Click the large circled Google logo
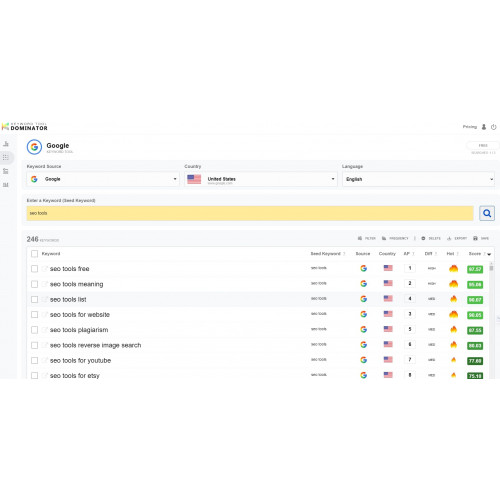 pyautogui.click(x=34, y=147)
